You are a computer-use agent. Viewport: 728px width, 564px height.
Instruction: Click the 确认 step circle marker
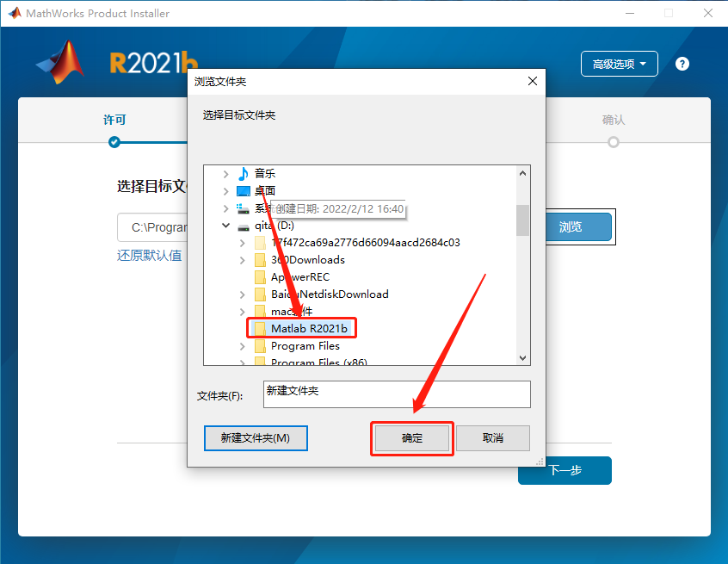coord(614,142)
